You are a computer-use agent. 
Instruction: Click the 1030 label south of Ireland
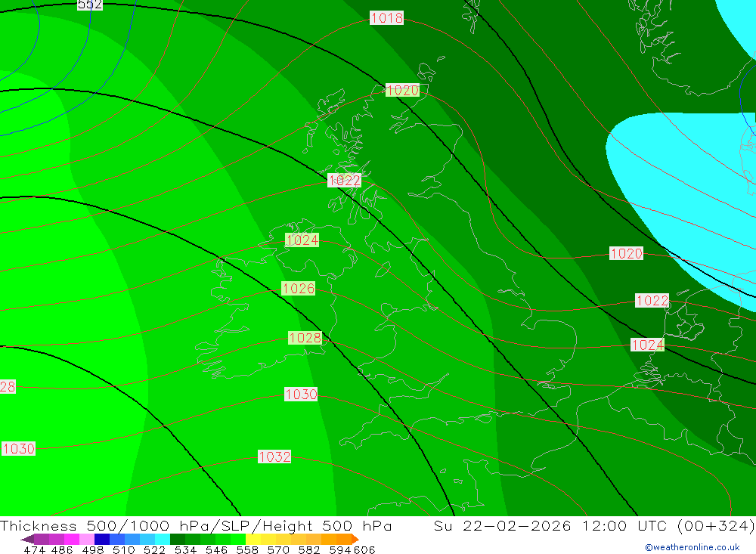[x=301, y=394]
